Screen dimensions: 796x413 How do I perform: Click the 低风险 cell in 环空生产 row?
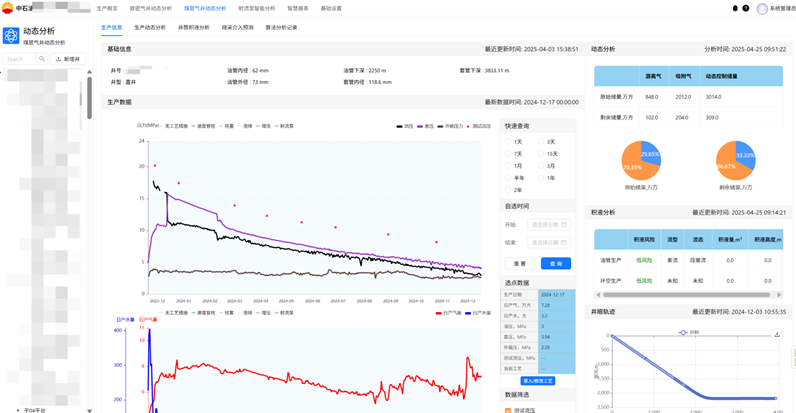644,281
